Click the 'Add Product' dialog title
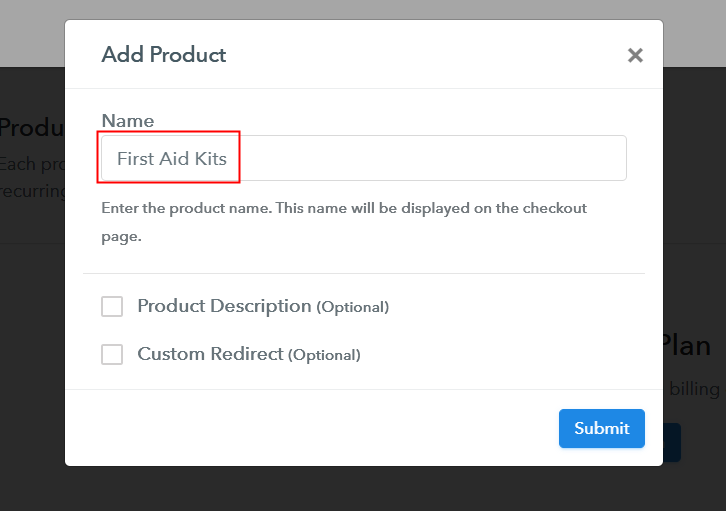 [164, 55]
